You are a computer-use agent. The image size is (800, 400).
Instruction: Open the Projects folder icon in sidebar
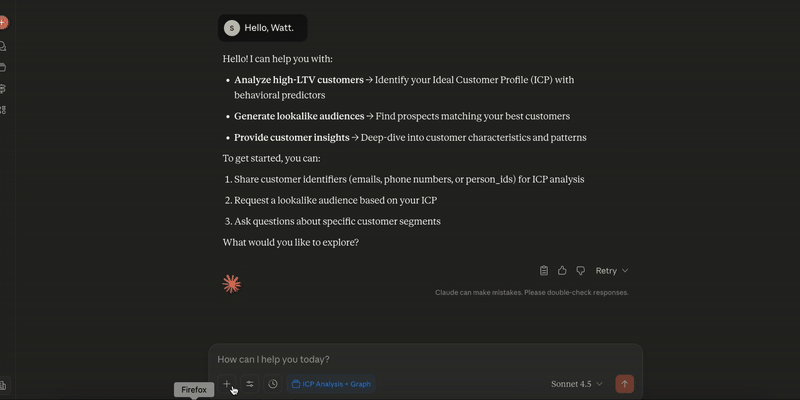[x=3, y=67]
